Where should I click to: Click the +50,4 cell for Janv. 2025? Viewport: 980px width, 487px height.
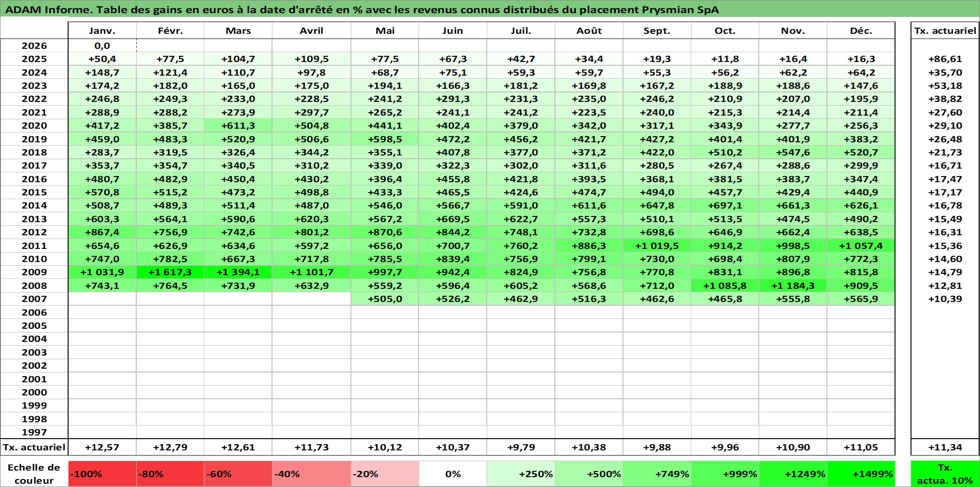(102, 59)
